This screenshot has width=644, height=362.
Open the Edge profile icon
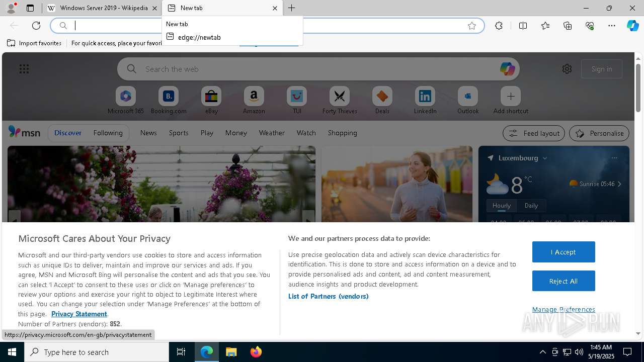11,8
